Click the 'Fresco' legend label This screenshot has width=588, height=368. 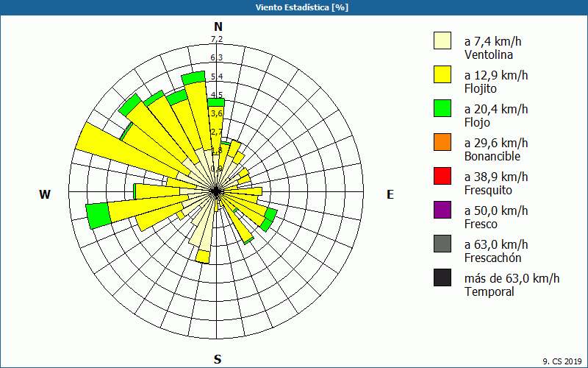tap(481, 224)
